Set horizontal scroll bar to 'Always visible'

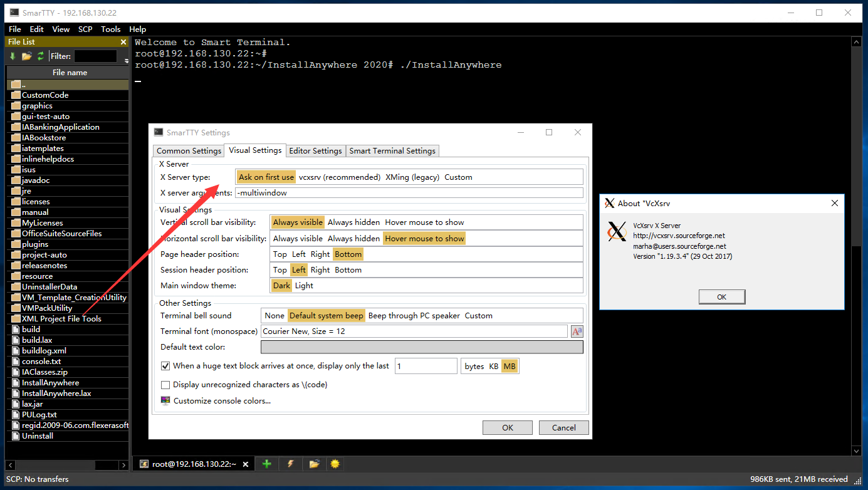(x=298, y=239)
